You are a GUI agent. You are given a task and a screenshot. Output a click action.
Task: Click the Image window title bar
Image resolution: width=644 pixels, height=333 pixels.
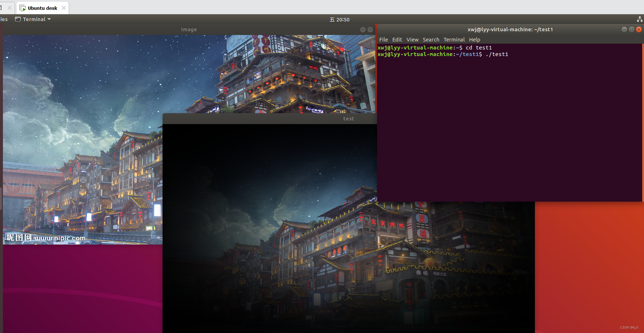(x=189, y=29)
